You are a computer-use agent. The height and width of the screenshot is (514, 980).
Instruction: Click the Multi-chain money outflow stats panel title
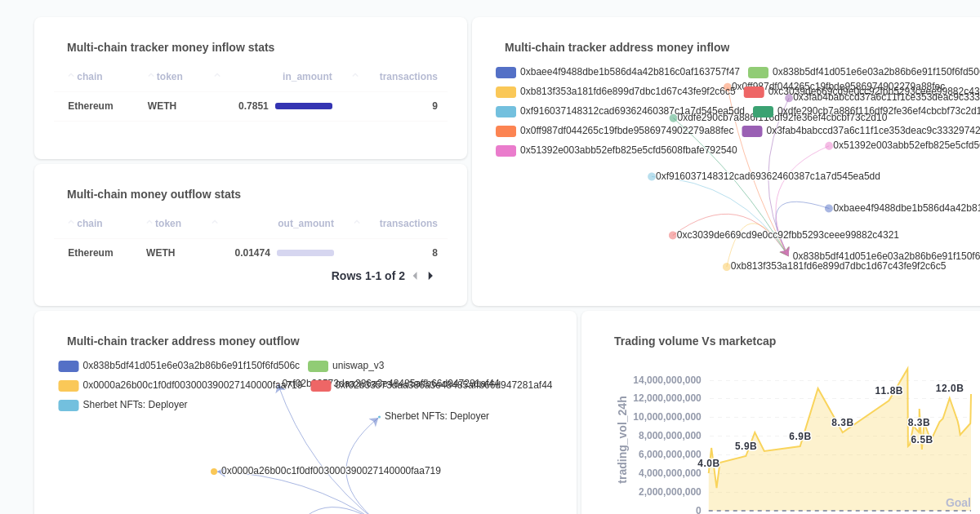154,194
